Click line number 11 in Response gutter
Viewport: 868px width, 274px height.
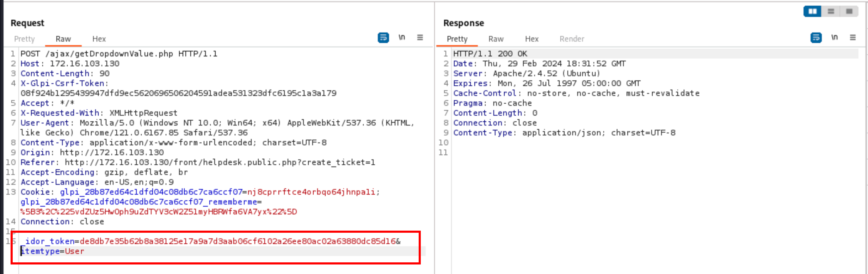[x=443, y=152]
